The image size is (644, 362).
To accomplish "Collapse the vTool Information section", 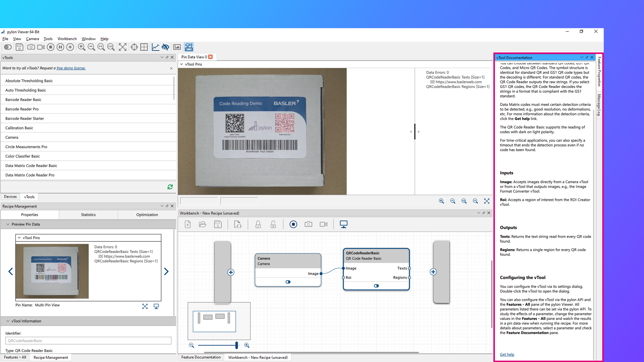I will (8, 321).
